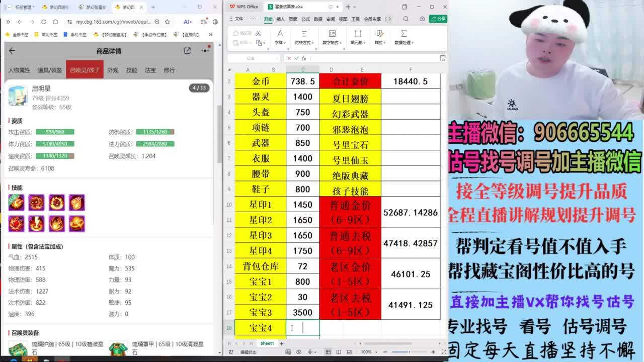
Task: Click the fx insert function icon
Action: coord(303,58)
